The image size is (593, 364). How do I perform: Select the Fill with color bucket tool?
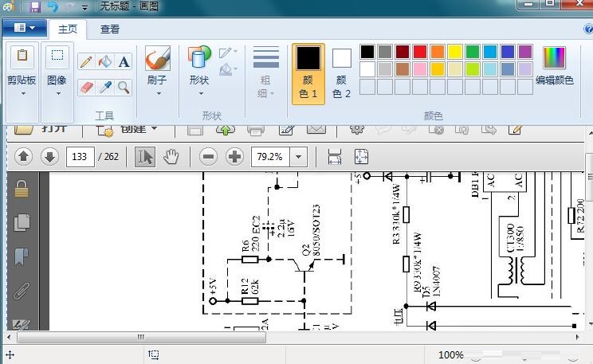(105, 62)
